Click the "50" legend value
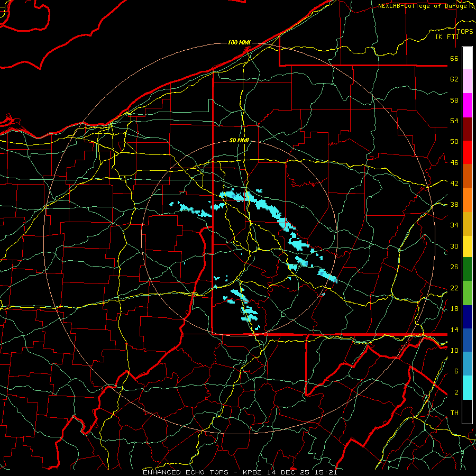Image resolution: width=476 pixels, height=476 pixels. tap(454, 142)
